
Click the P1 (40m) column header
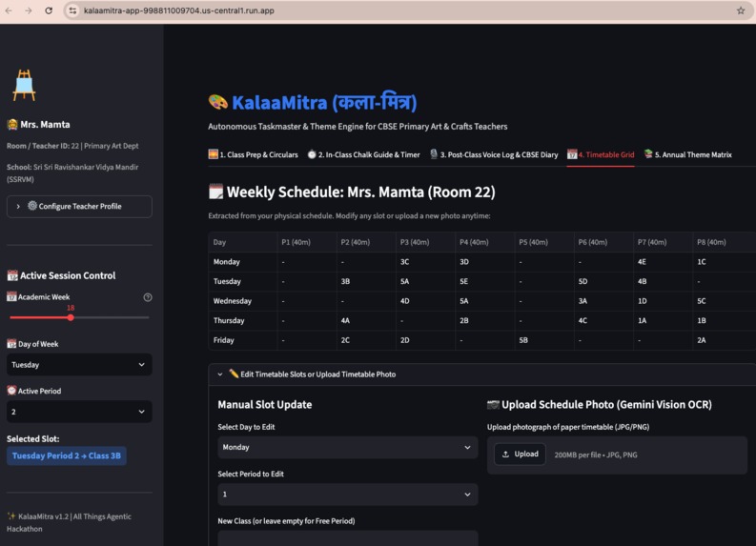307,242
